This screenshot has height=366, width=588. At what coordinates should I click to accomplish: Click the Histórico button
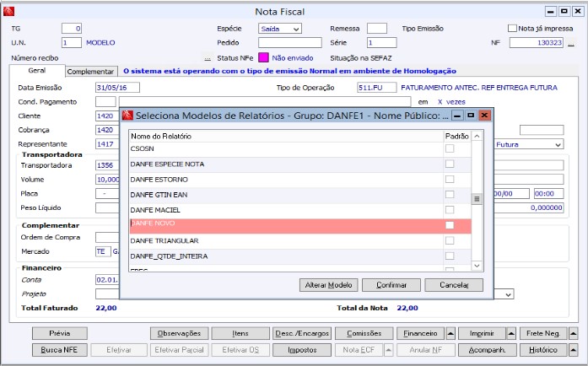[x=543, y=350]
